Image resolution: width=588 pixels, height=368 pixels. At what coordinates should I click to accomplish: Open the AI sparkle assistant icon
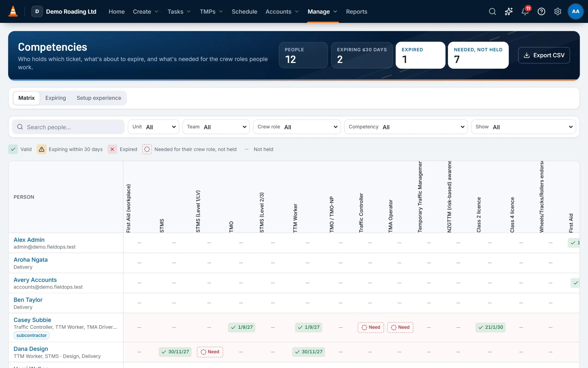click(509, 11)
